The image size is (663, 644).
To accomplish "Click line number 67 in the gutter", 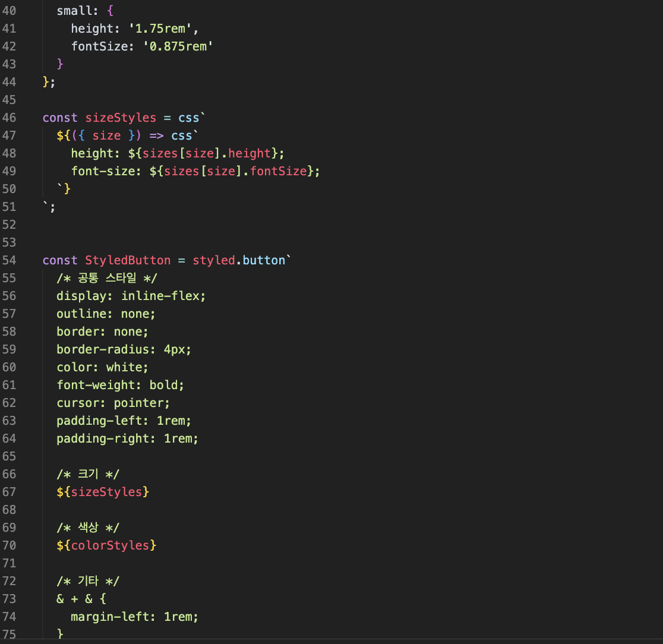I will point(9,492).
